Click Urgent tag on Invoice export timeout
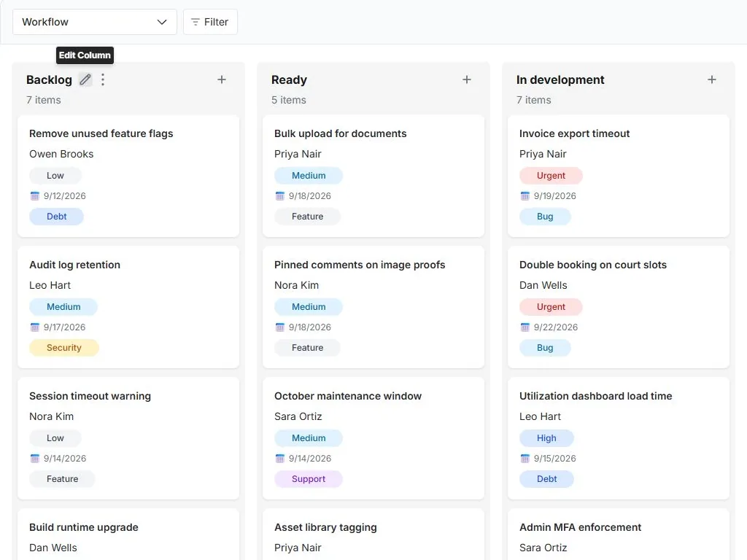 (x=551, y=175)
